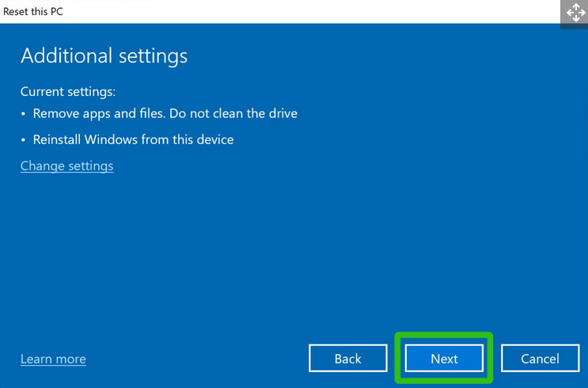This screenshot has width=588, height=388.
Task: Go back with the Back button
Action: point(348,359)
